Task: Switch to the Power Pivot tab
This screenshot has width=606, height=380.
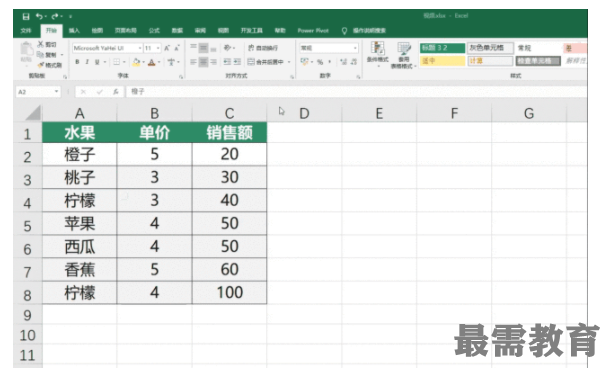Action: point(313,31)
